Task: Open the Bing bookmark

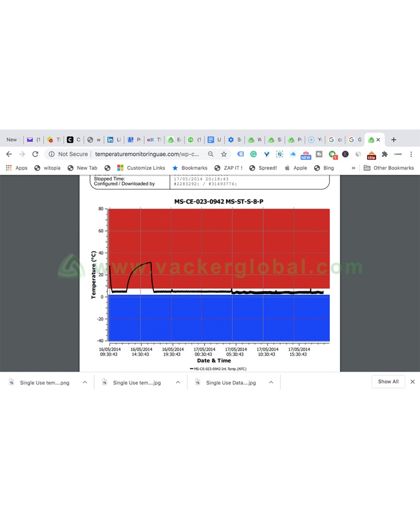Action: coord(324,168)
